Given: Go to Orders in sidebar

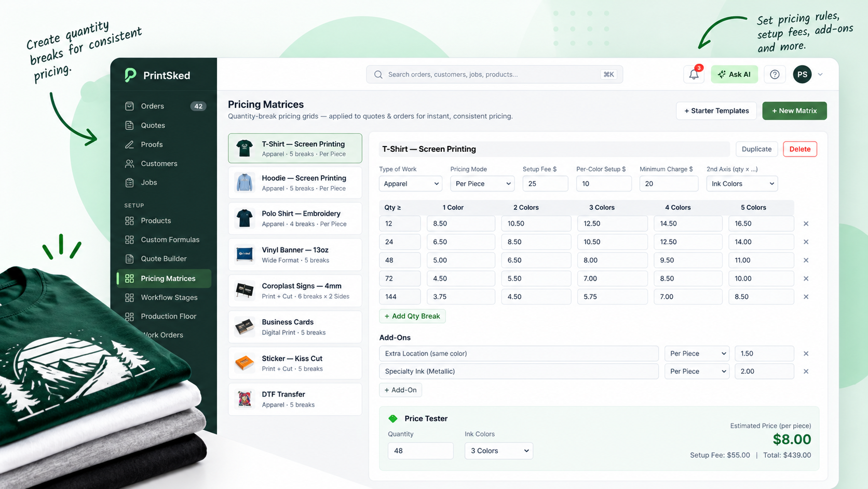Looking at the screenshot, I should point(164,106).
